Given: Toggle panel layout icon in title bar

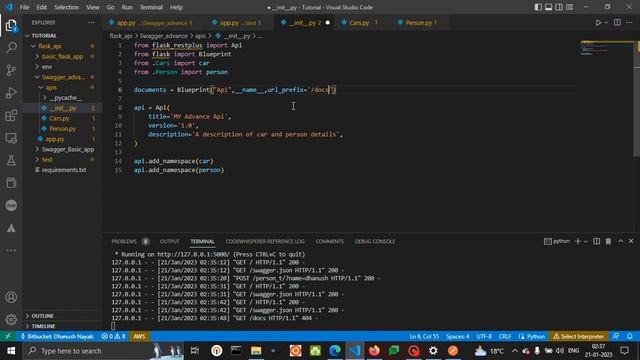Looking at the screenshot, I should 549,7.
